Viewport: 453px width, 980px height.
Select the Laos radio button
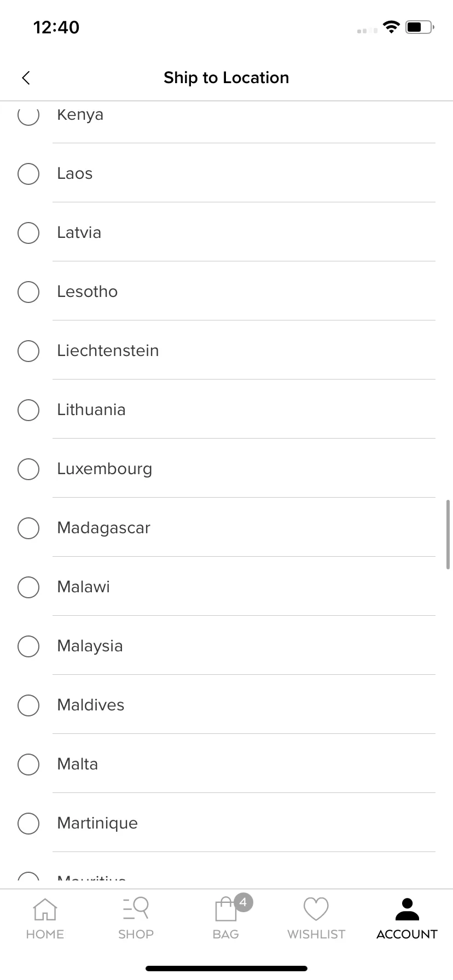28,174
